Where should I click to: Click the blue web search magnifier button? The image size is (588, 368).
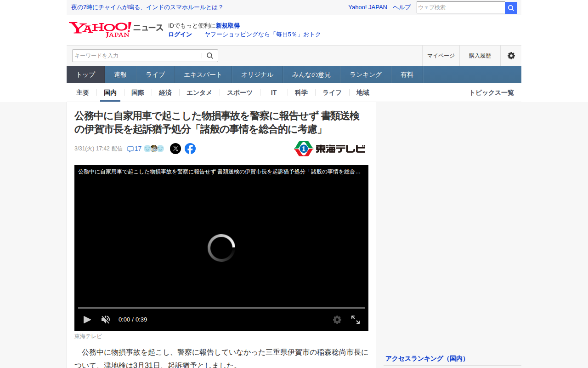(x=510, y=8)
